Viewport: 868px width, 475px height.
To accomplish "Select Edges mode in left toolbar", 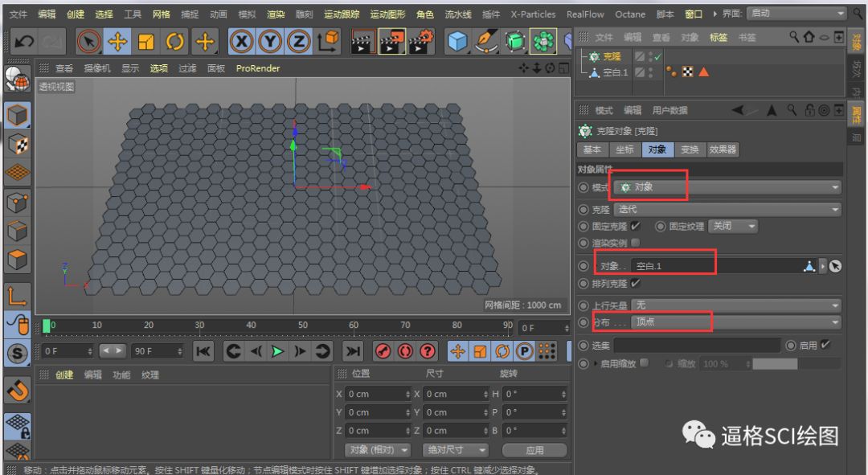I will click(17, 231).
